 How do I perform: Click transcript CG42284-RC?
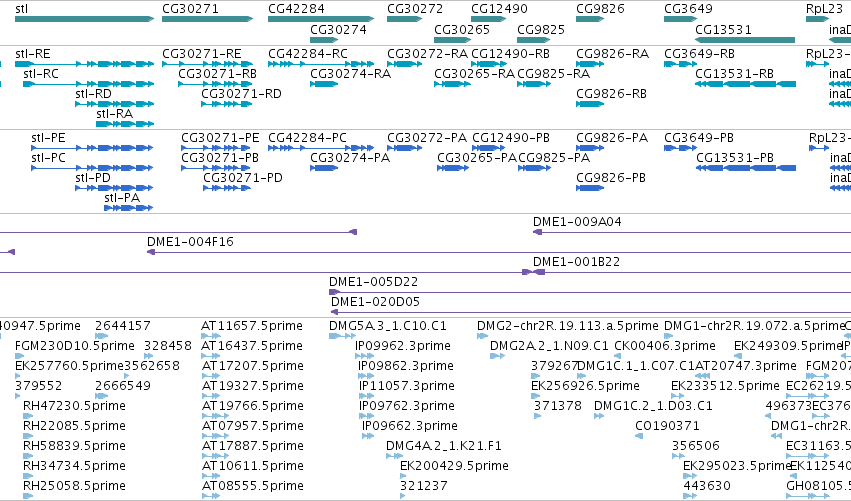click(308, 54)
